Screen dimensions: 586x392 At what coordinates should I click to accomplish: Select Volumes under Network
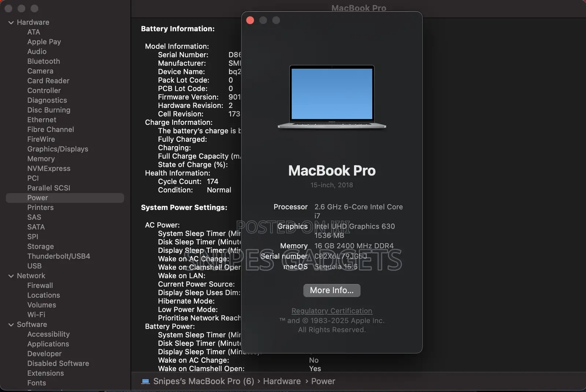(41, 305)
